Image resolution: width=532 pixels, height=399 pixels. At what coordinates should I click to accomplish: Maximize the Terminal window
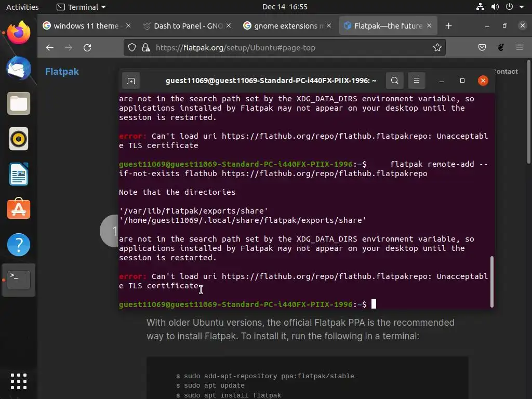click(x=462, y=81)
